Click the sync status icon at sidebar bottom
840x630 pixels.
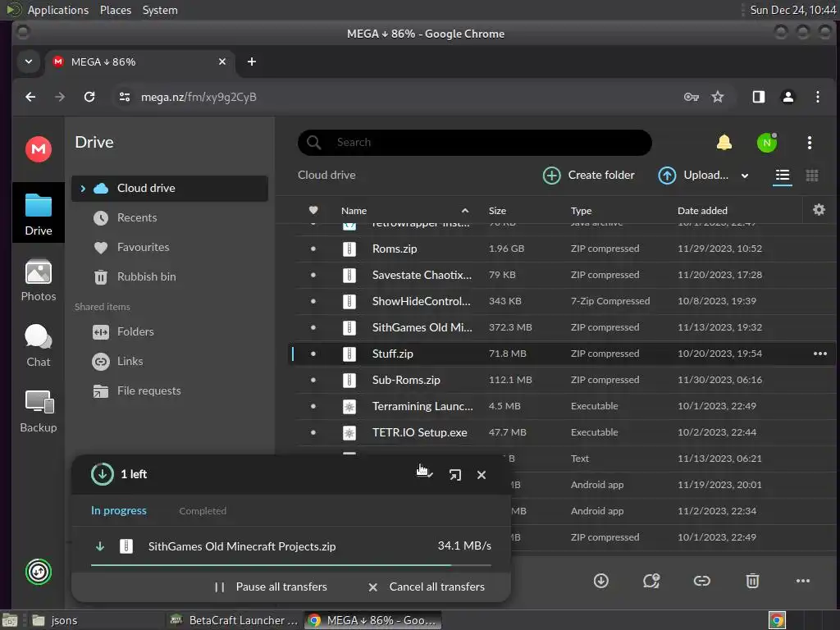39,572
